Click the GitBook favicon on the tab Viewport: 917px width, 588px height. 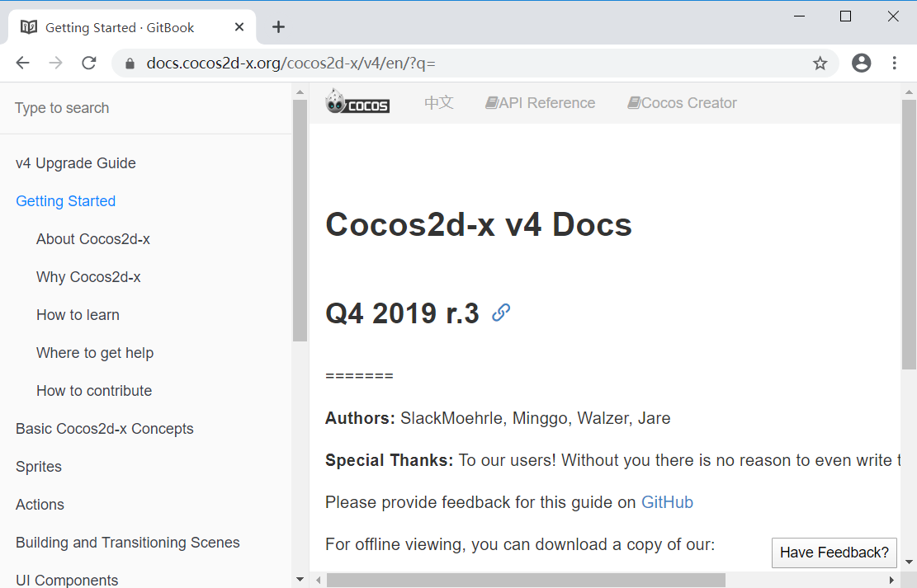[29, 27]
